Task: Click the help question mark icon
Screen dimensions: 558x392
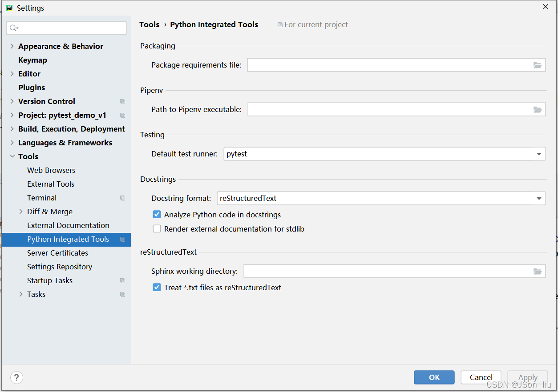Action: click(x=16, y=378)
